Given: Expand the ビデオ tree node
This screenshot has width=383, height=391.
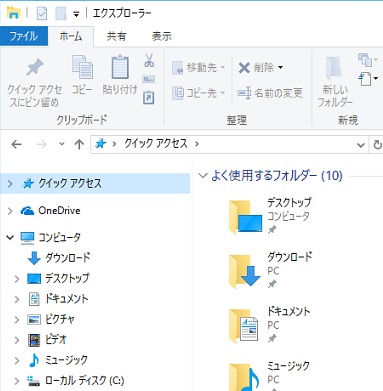Looking at the screenshot, I should tap(17, 340).
